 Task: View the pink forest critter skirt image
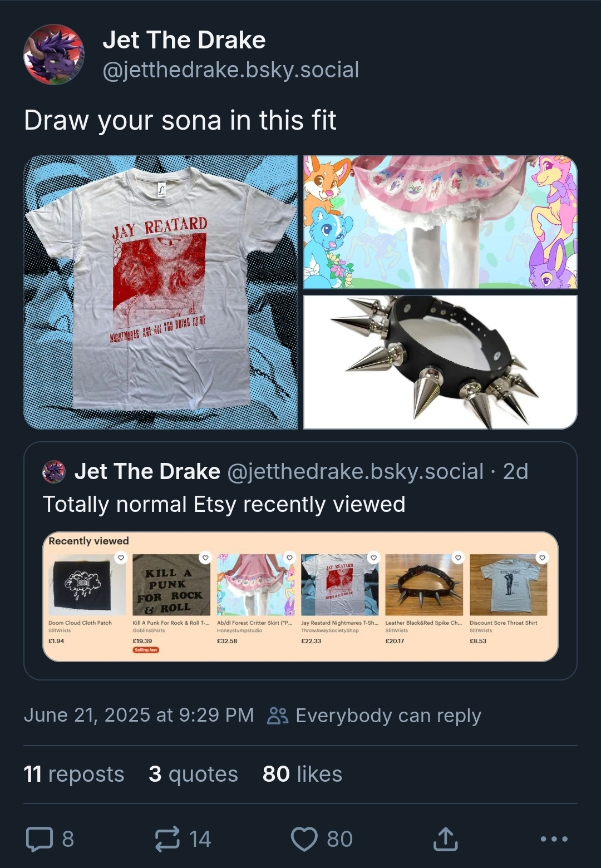coord(440,222)
